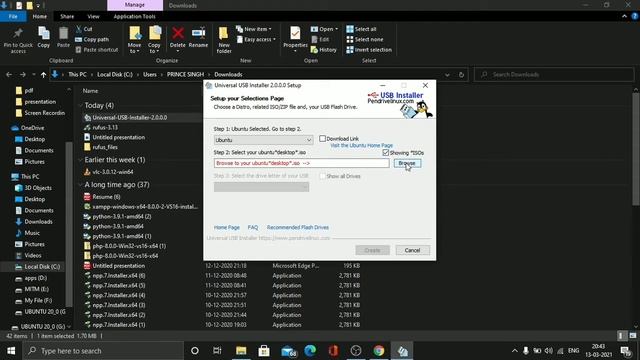Open the Move to menu
Viewport: 640px width, 360px height.
134,40
